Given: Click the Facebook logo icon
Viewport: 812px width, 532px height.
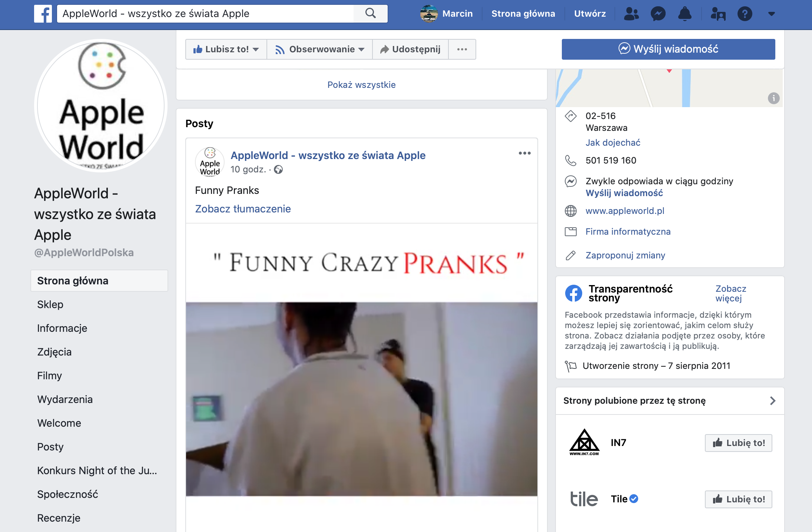Looking at the screenshot, I should (x=43, y=14).
